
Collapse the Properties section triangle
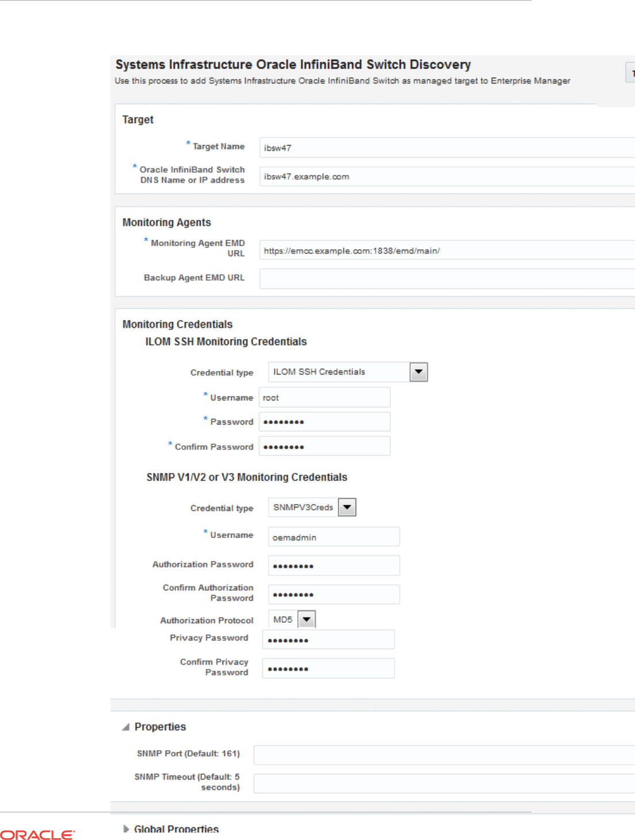click(x=126, y=727)
